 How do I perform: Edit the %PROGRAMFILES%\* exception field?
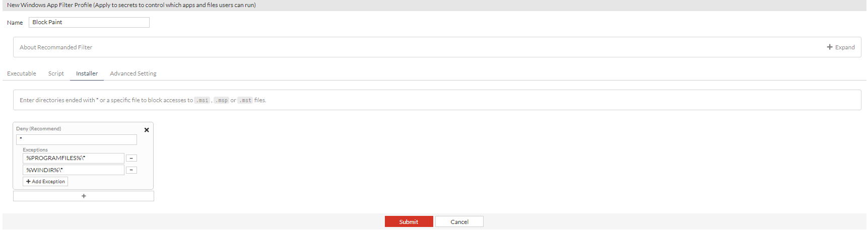click(x=74, y=158)
